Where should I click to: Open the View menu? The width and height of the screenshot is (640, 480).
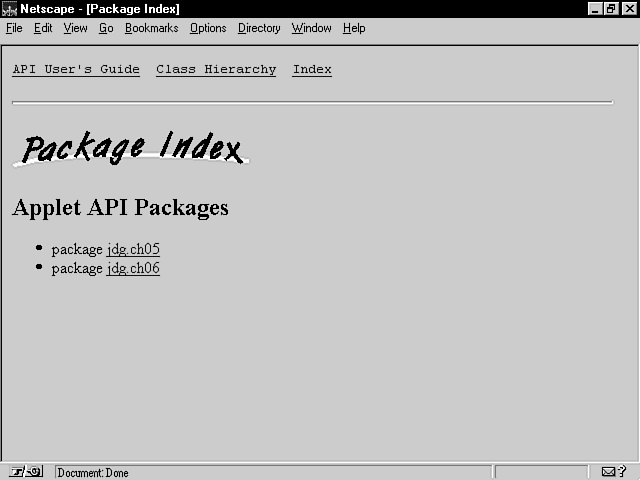(76, 28)
